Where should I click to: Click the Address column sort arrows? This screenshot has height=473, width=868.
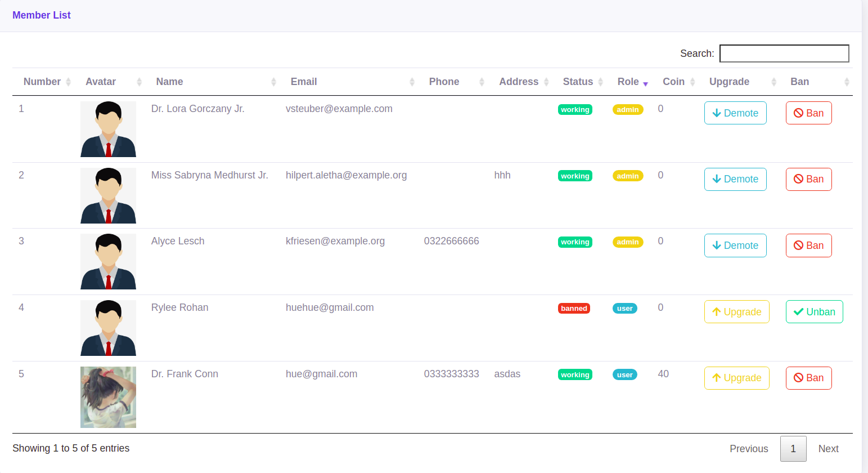[546, 82]
